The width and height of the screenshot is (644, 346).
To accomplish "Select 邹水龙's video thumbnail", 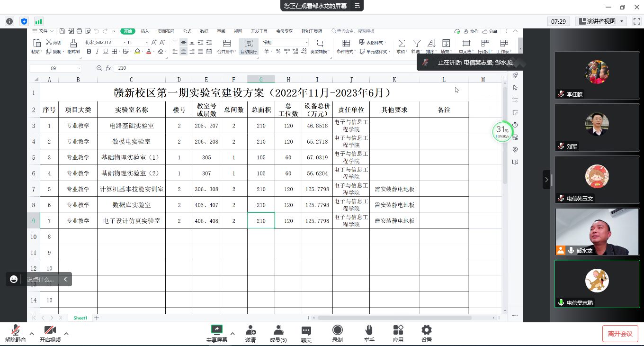I will [x=597, y=232].
